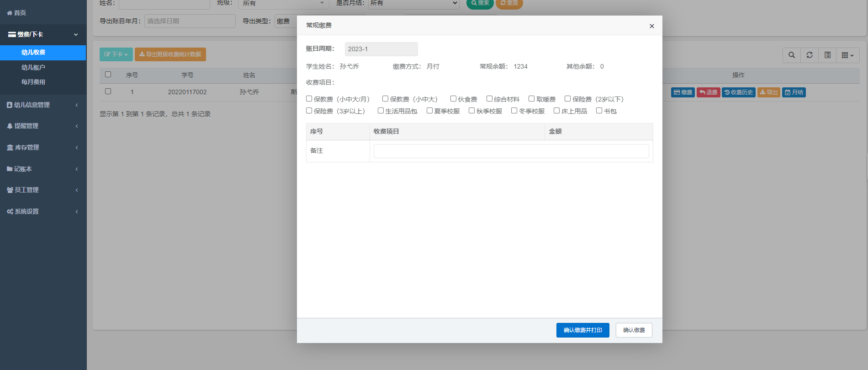Viewport: 868px width, 370px height.
Task: Click the 学号 column header
Action: (x=187, y=75)
